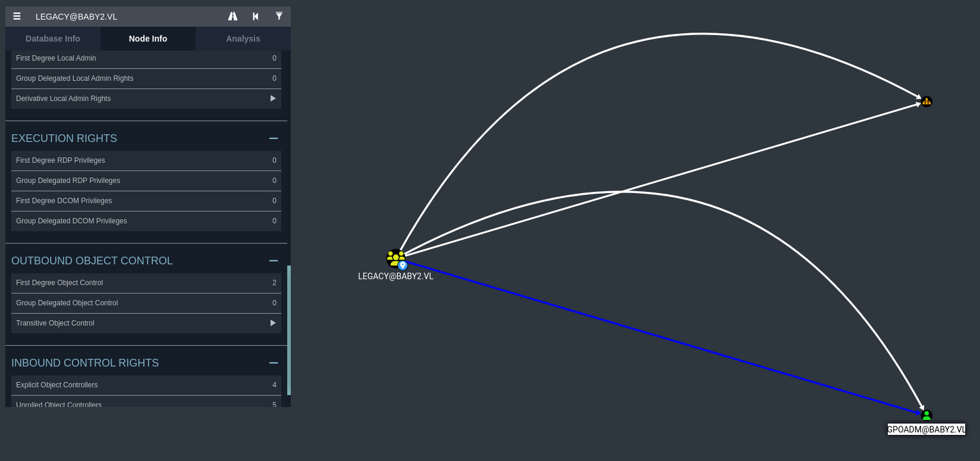Click the orange OU node in graph

click(926, 102)
